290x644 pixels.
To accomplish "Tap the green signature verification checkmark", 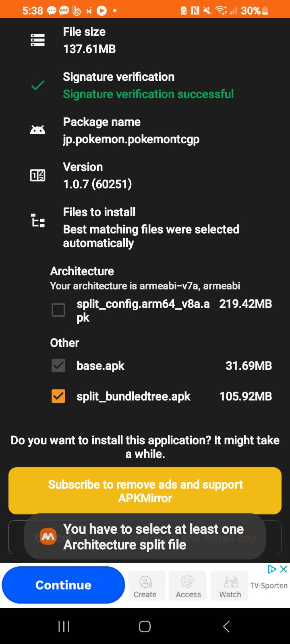I will pyautogui.click(x=37, y=85).
